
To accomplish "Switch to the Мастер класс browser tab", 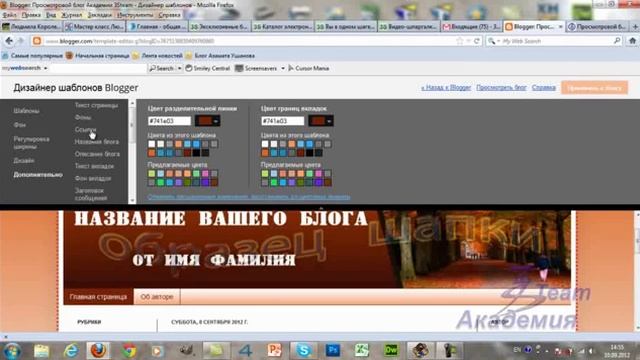I will click(95, 27).
